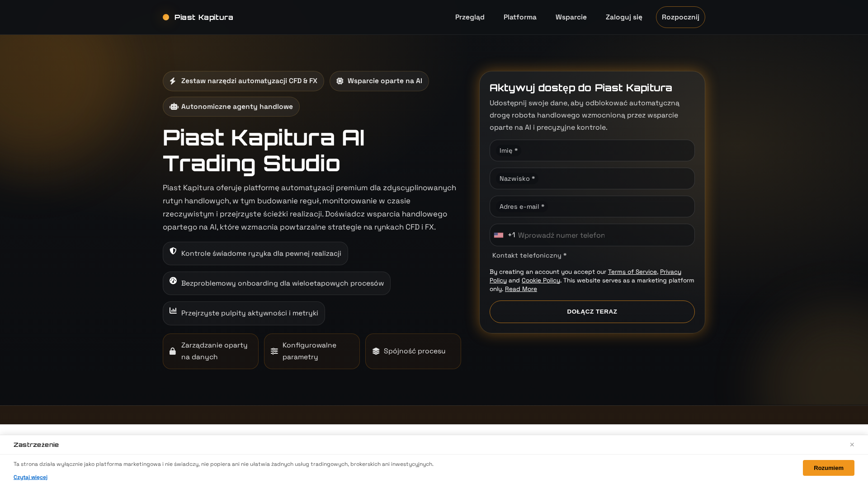Click the shield icon next to Kontrole świadome ryzyka
The height and width of the screenshot is (488, 868).
click(x=173, y=251)
